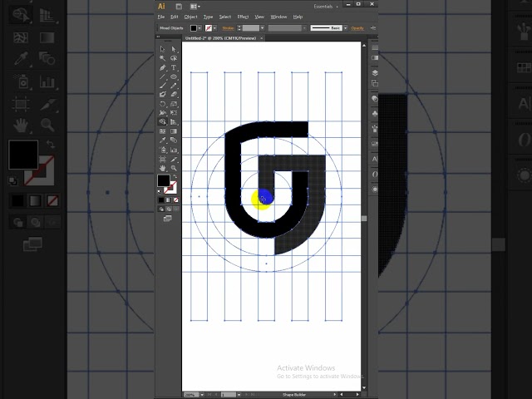Image resolution: width=532 pixels, height=399 pixels.
Task: Set paint type to None
Action: [x=175, y=200]
